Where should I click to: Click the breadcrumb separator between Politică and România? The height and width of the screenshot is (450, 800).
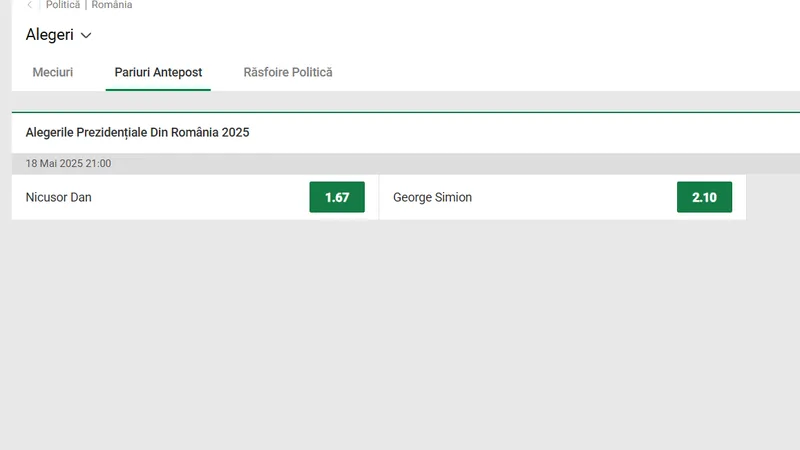coord(86,5)
